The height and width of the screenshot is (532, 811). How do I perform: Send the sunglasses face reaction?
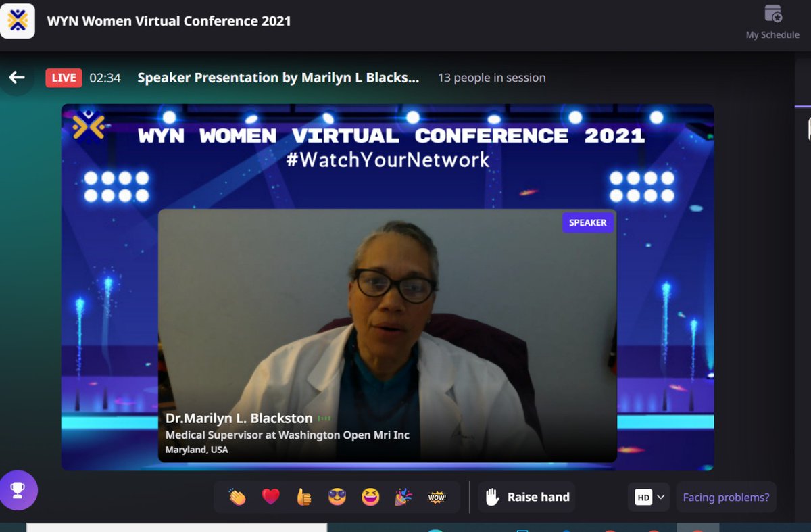point(337,498)
